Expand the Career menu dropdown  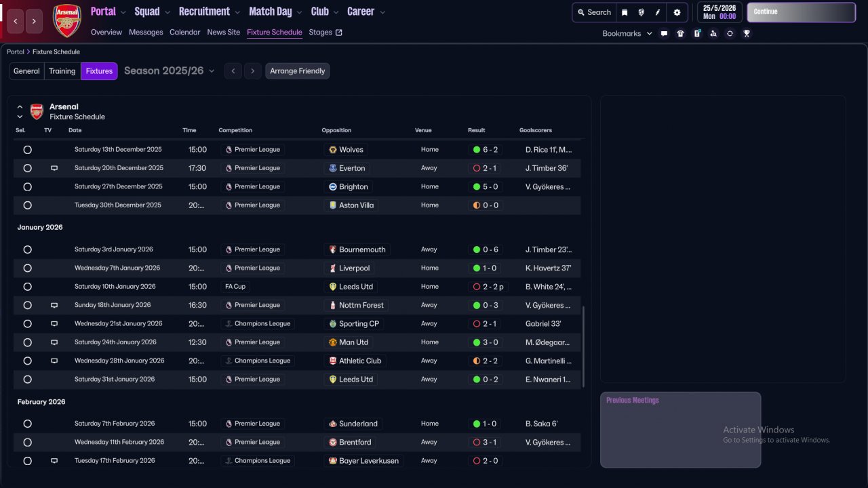[x=382, y=12]
